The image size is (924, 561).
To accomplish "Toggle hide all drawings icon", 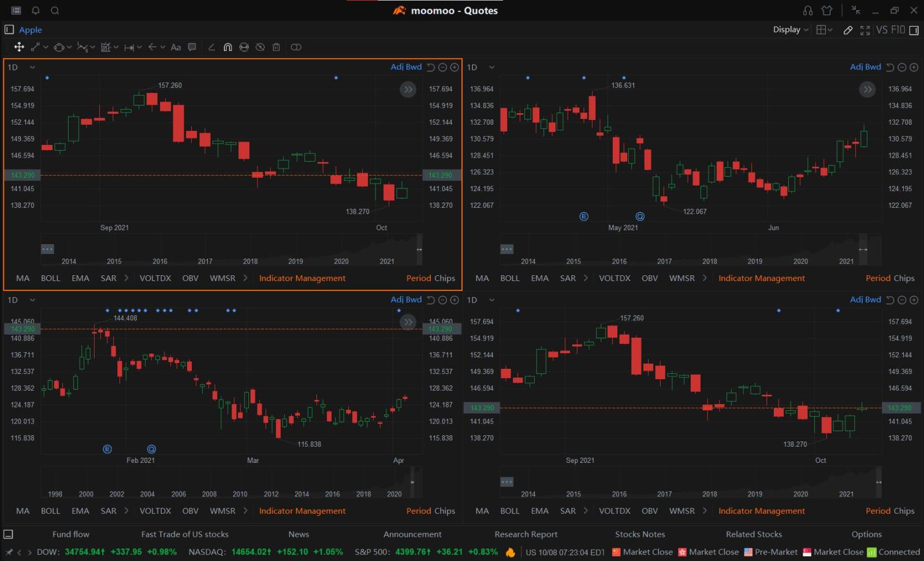I will (260, 47).
